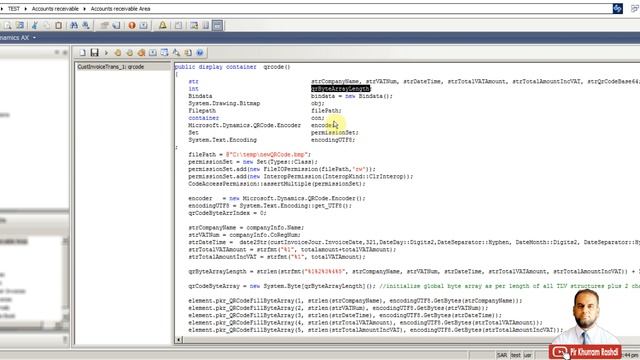The width and height of the screenshot is (640, 360).
Task: Click Accounts receivable in the breadcrumb
Action: tap(55, 9)
